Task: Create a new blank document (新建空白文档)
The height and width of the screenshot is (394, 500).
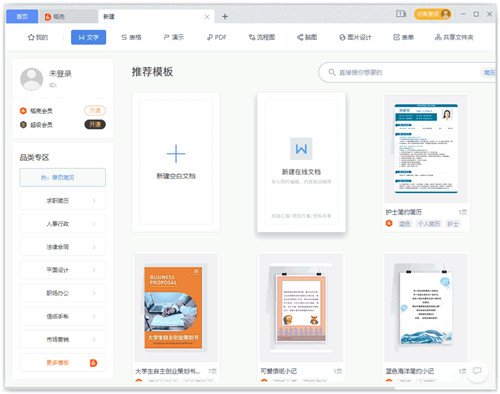Action: tap(176, 162)
